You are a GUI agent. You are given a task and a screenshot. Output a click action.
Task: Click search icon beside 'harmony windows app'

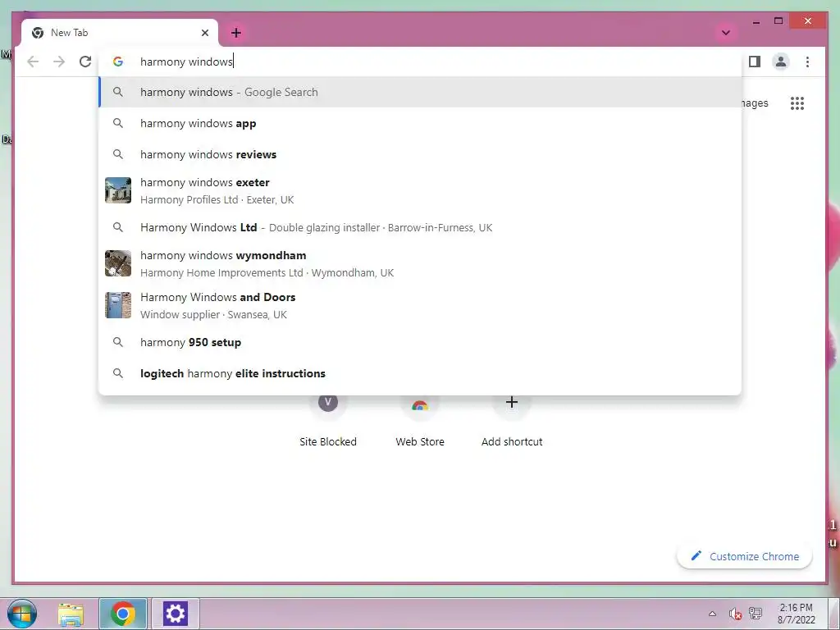click(118, 123)
